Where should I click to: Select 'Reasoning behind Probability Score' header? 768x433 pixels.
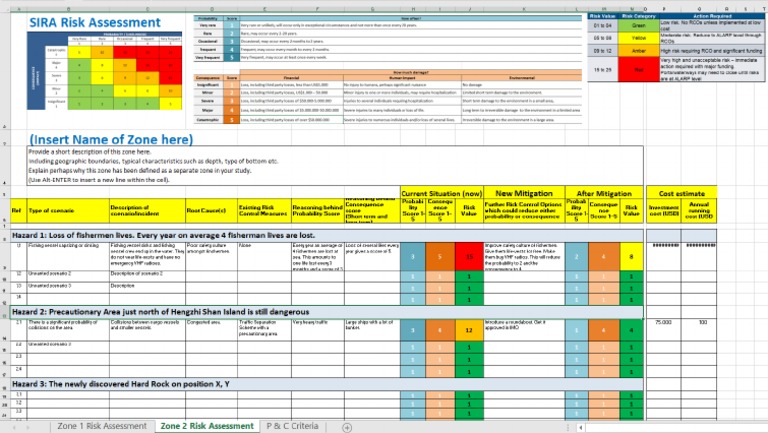[317, 211]
